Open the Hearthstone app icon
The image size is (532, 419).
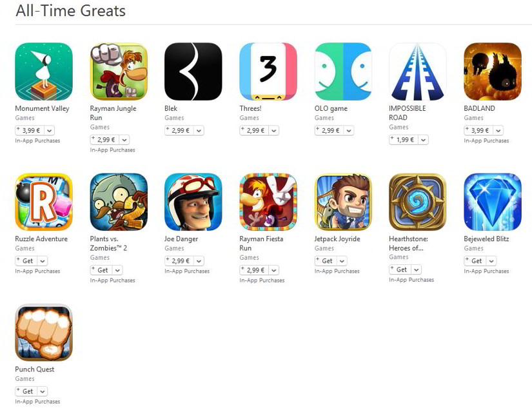point(417,202)
